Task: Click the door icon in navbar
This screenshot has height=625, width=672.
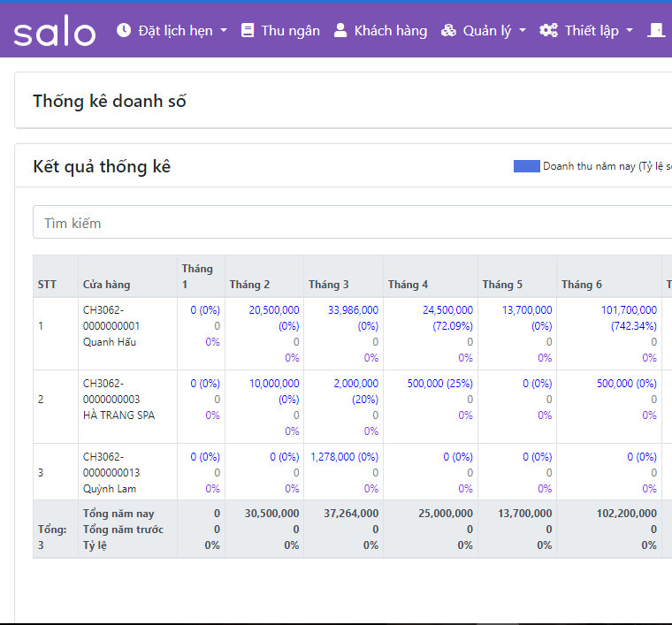Action: click(655, 30)
